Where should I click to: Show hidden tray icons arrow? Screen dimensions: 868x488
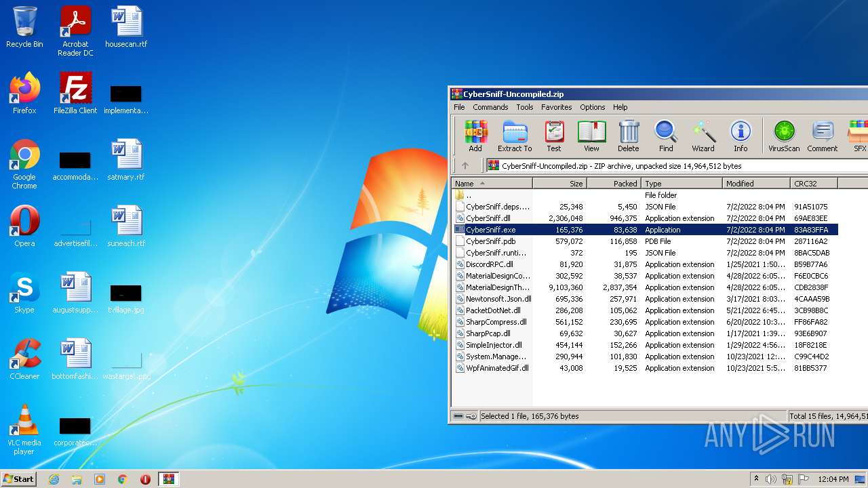click(756, 479)
